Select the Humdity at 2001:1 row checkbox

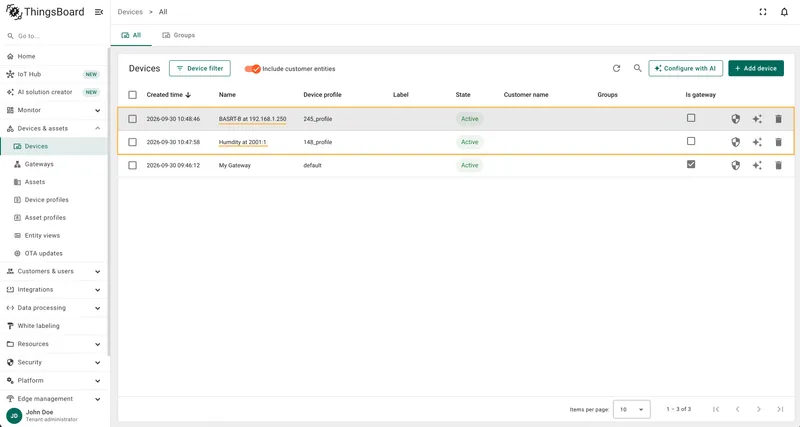[x=133, y=142]
